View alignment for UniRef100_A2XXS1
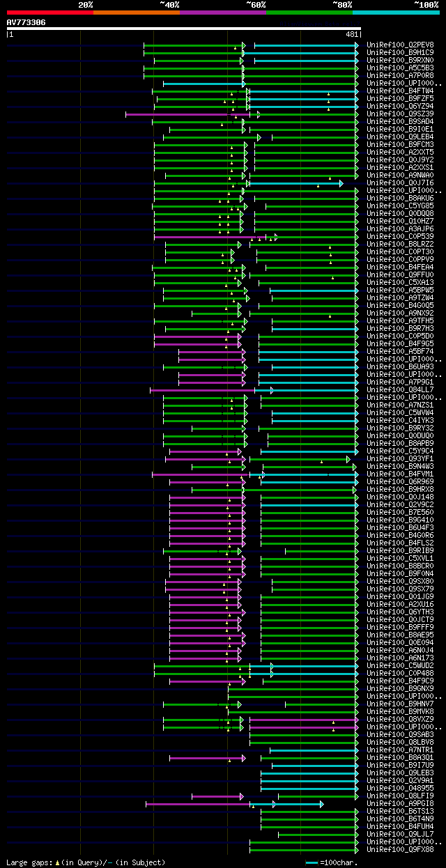The height and width of the screenshot is (868, 446). tap(400, 167)
